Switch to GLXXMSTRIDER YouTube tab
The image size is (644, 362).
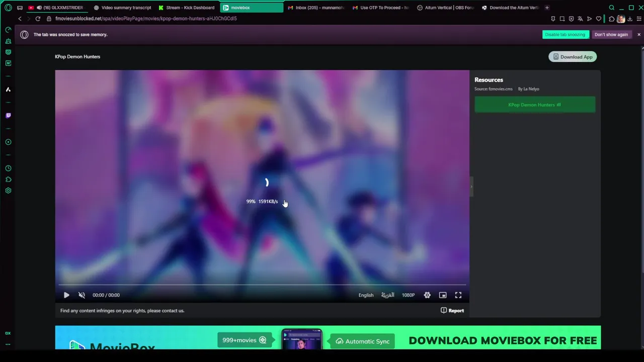pyautogui.click(x=56, y=8)
